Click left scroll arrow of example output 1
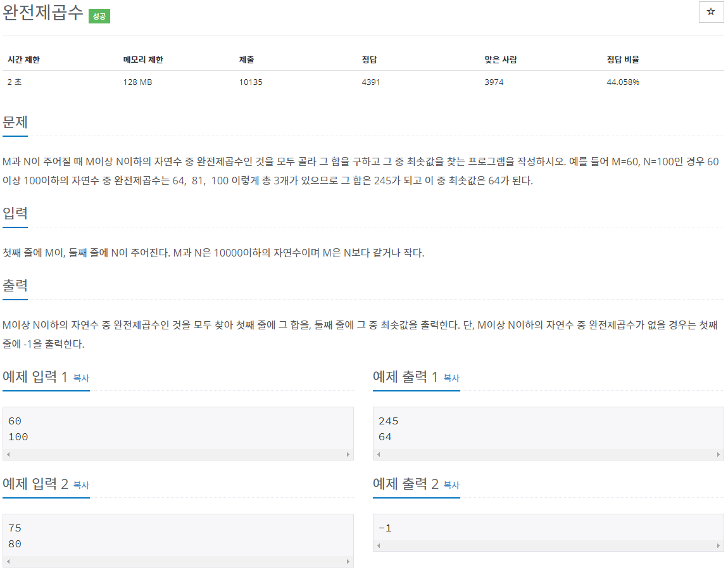The image size is (728, 572). click(x=379, y=454)
